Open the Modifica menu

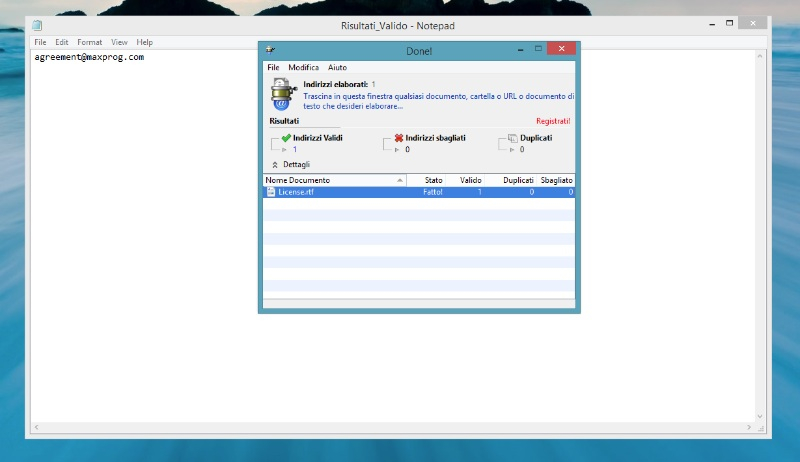tap(303, 67)
